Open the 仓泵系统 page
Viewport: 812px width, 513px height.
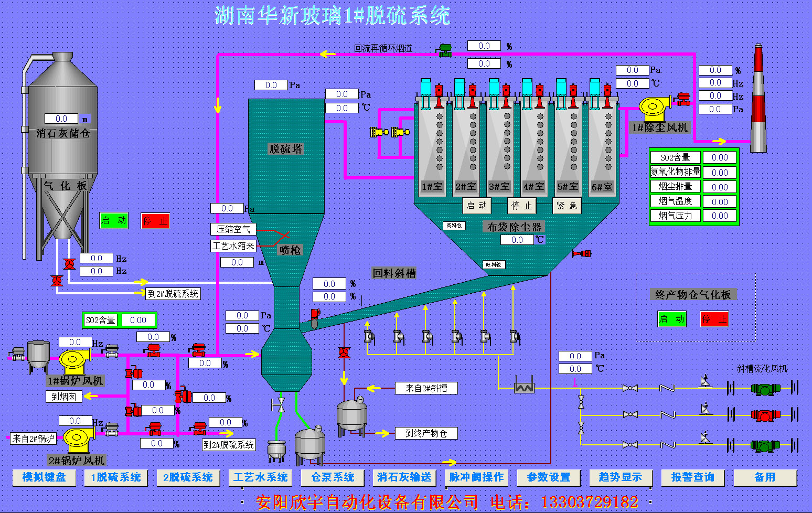pyautogui.click(x=333, y=477)
